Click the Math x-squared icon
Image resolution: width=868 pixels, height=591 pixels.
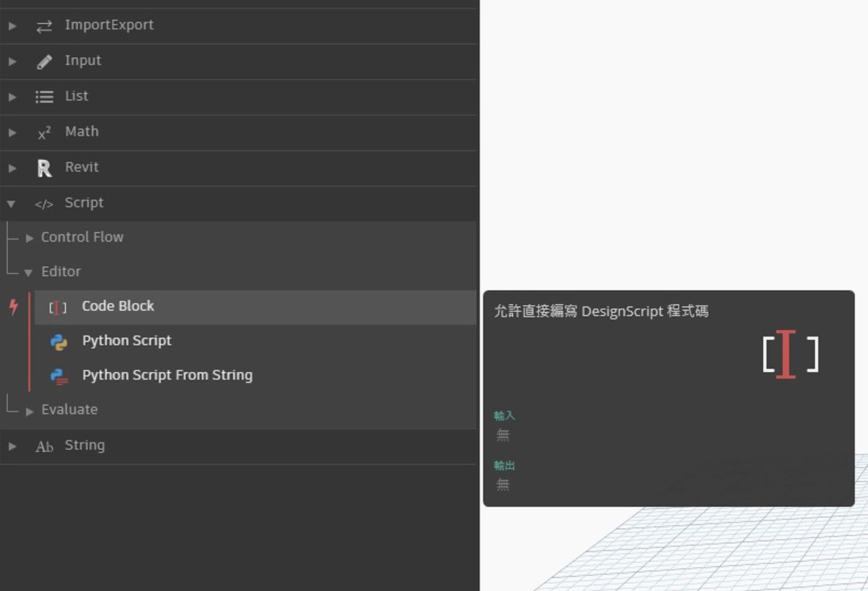pyautogui.click(x=44, y=133)
